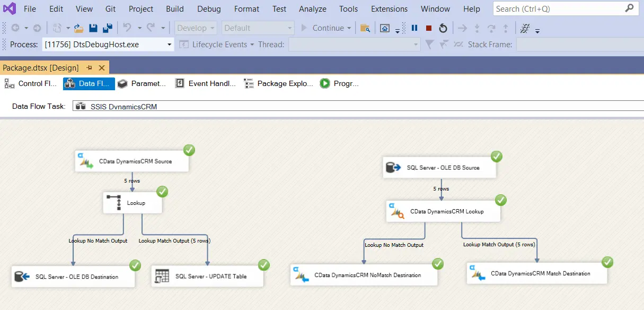The width and height of the screenshot is (644, 310).
Task: Pin the Package.dtsx design tab
Action: coord(89,67)
